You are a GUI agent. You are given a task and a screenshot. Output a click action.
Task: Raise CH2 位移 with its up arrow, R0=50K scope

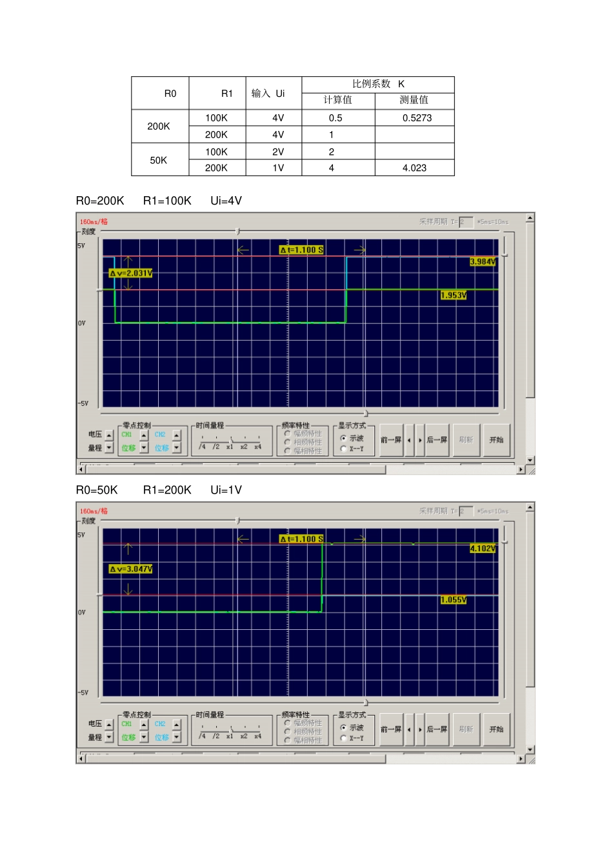(x=177, y=724)
